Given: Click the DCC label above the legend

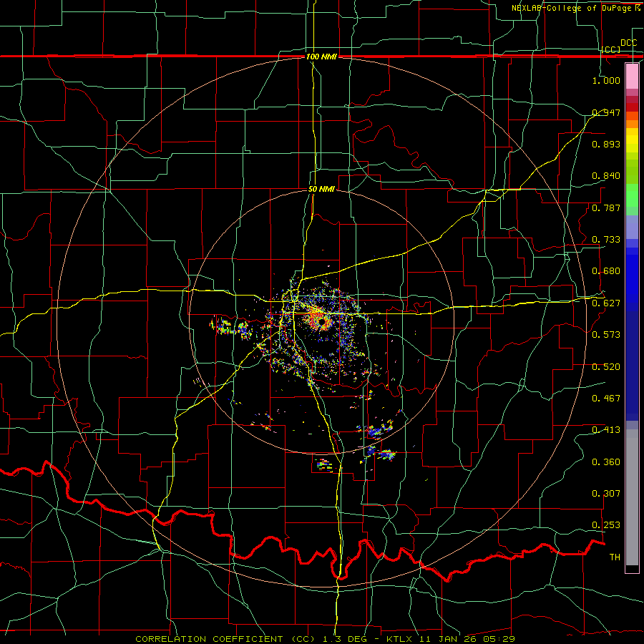Looking at the screenshot, I should [x=629, y=43].
